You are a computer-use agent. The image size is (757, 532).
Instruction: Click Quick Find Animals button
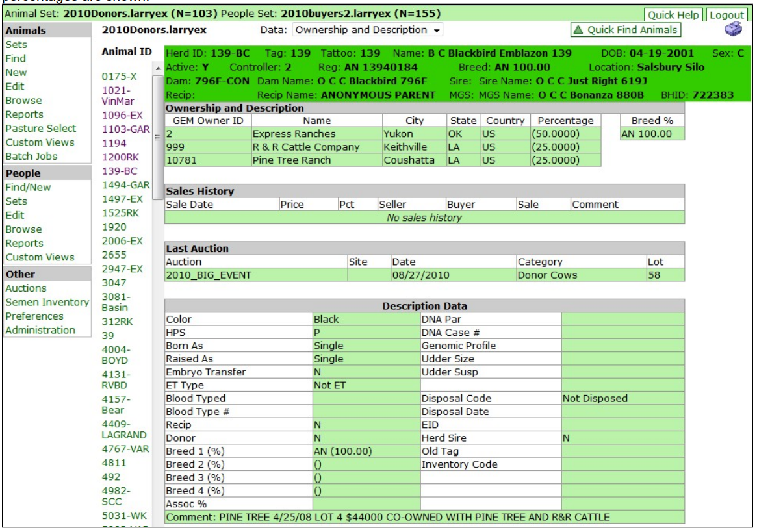click(x=626, y=30)
